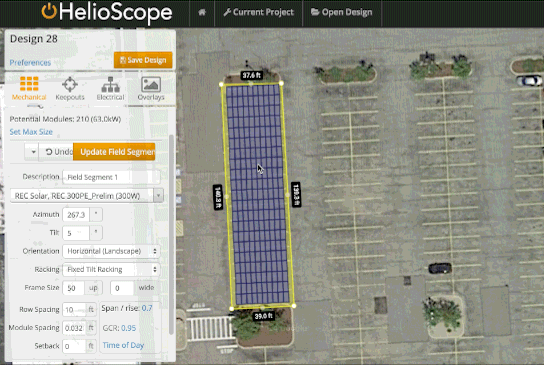Screen dimensions: 545x365
Task: Open the Mechanical tab icon
Action: pos(29,84)
